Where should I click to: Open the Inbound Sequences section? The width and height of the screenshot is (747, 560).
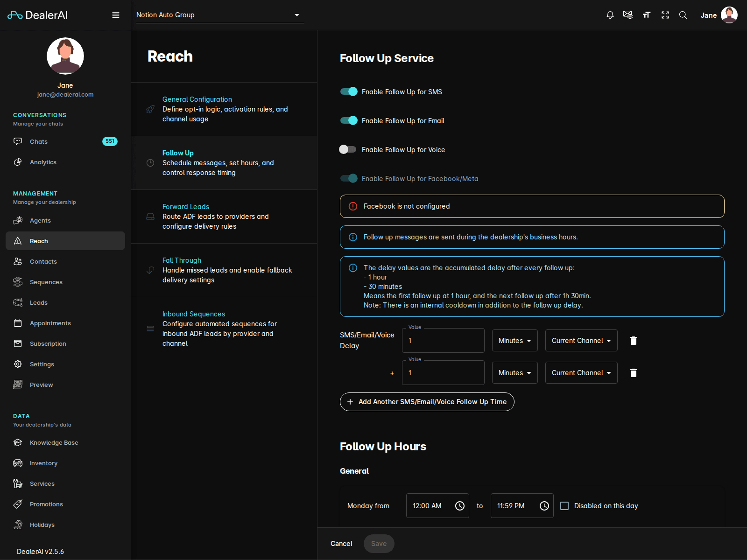(x=193, y=314)
